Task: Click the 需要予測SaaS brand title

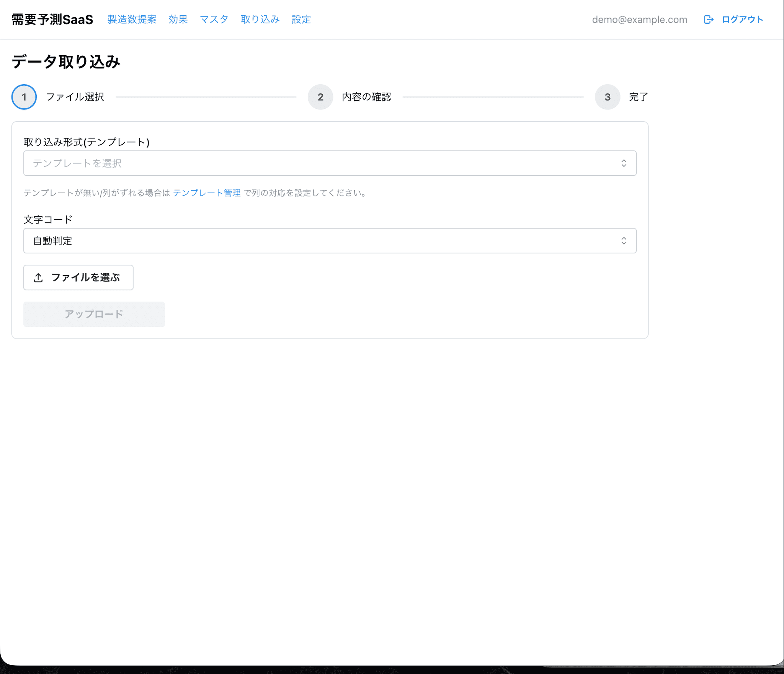Action: click(52, 20)
